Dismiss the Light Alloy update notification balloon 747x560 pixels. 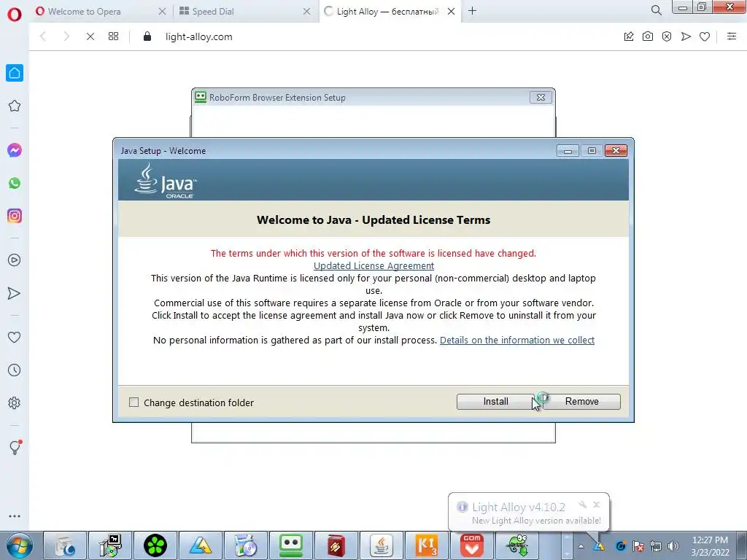(x=597, y=505)
